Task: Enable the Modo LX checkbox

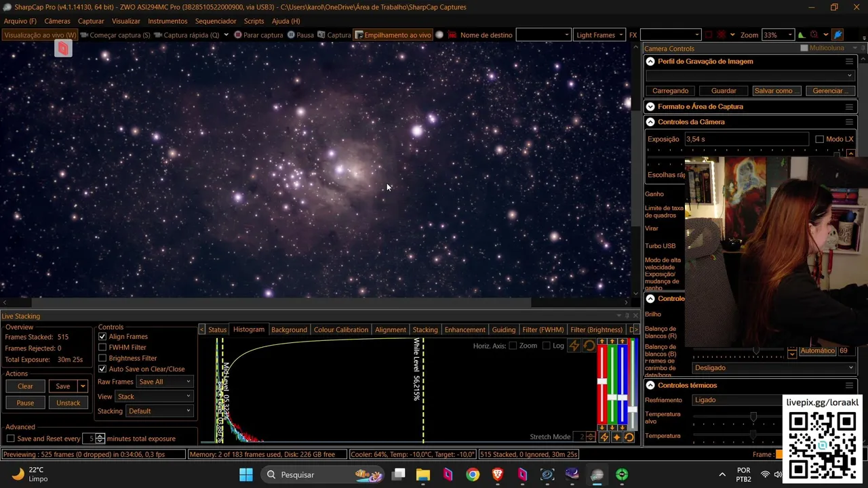Action: 819,140
